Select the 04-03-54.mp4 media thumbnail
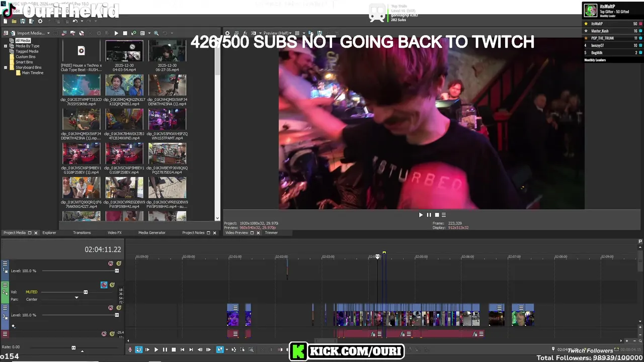This screenshot has width=644, height=362. point(124,51)
